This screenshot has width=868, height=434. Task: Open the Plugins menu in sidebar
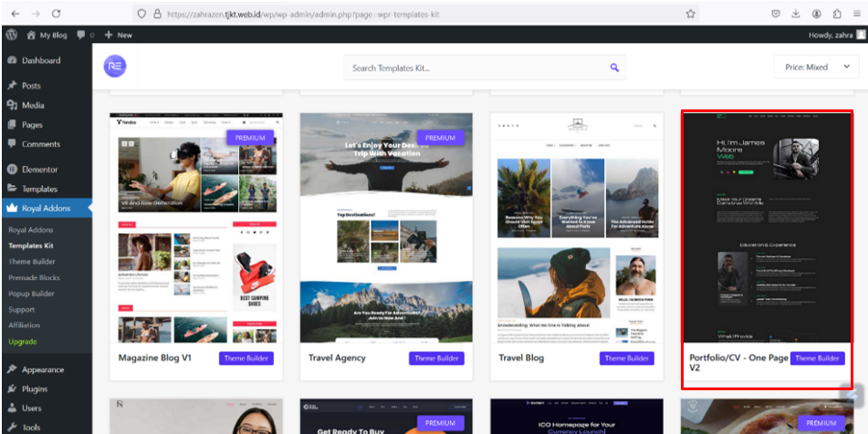tap(37, 388)
